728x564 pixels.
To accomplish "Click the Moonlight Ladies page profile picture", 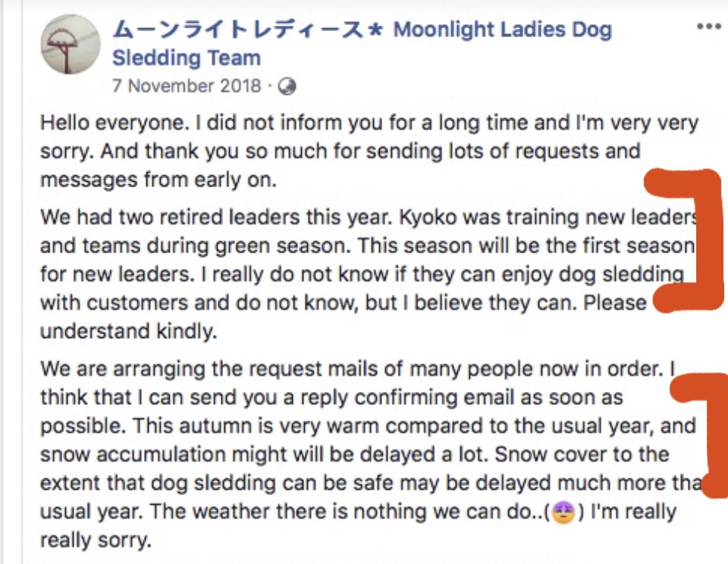I will [71, 44].
